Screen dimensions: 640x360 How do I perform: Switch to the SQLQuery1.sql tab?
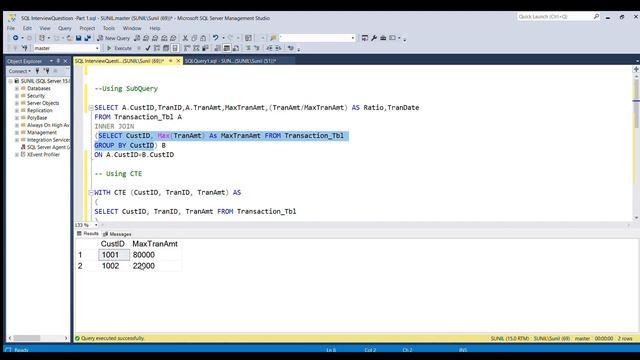[x=231, y=61]
